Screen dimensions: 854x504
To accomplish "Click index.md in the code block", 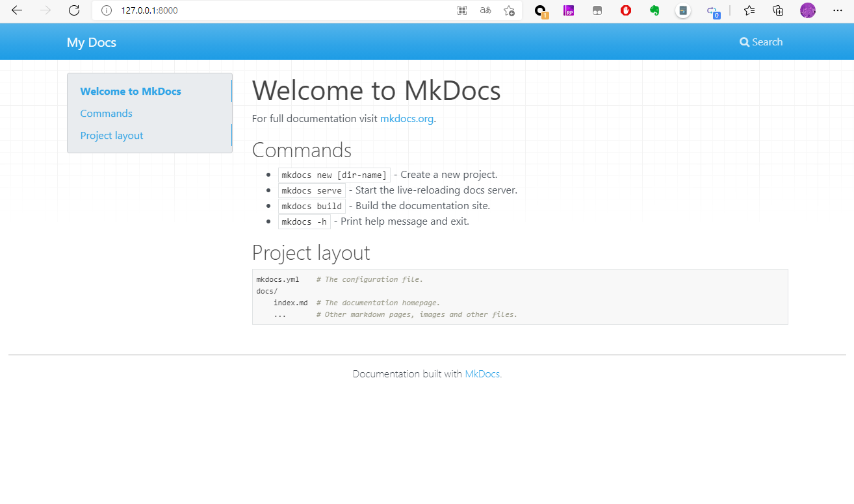I will (x=291, y=303).
